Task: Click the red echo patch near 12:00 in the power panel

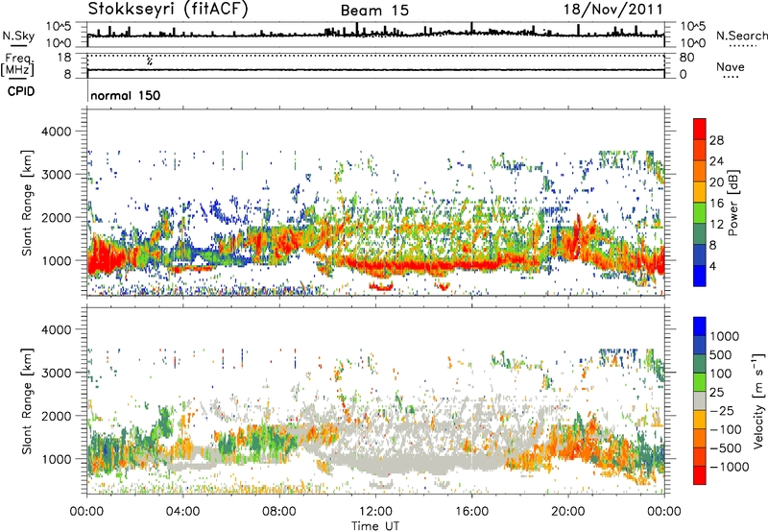Action: (x=380, y=286)
